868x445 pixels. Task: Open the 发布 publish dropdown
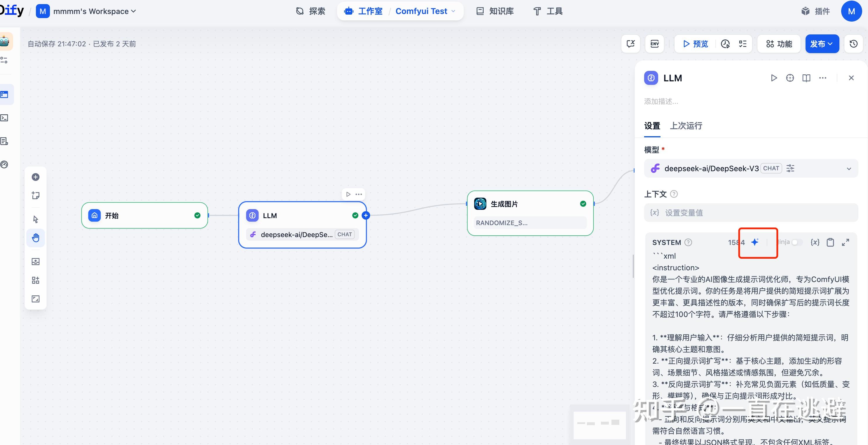[x=822, y=44]
